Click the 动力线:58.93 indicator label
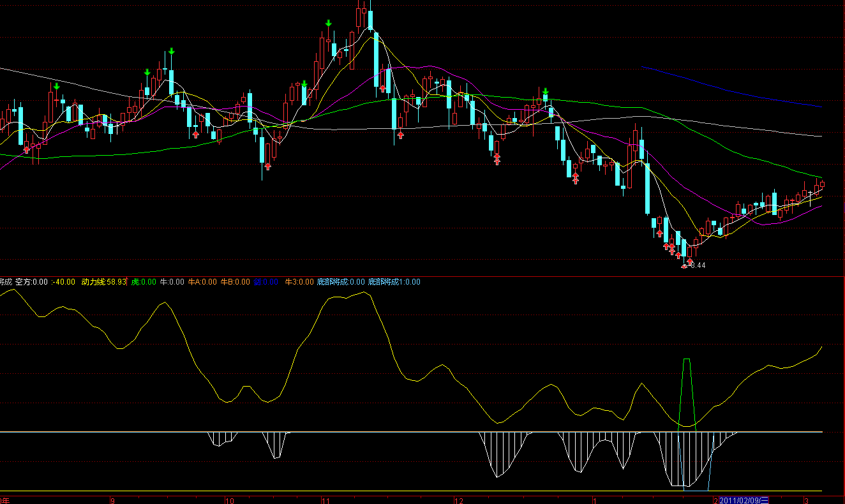 coord(103,281)
